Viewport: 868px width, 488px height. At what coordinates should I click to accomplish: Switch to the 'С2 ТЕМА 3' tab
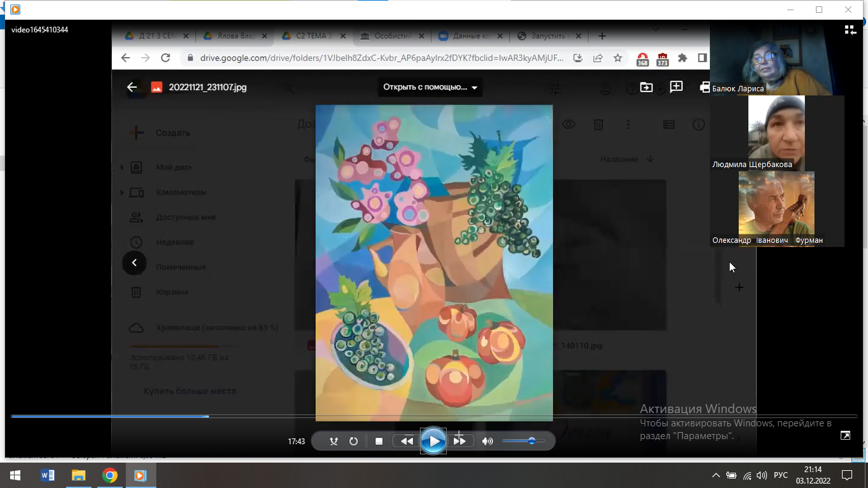click(313, 36)
